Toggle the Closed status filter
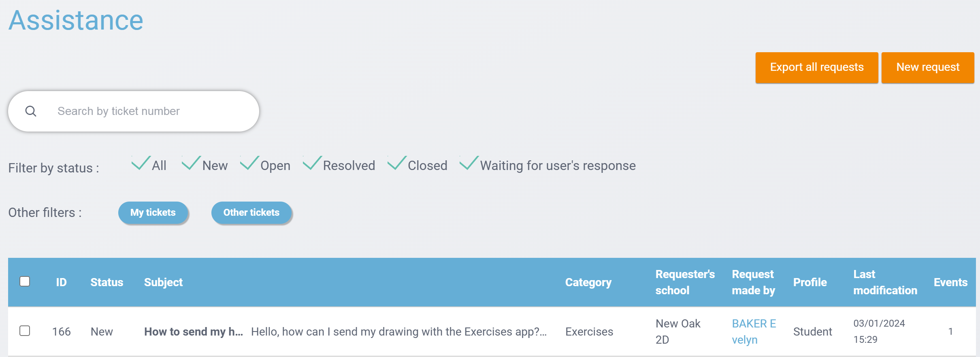Screen dimensions: 980x357 pos(397,164)
